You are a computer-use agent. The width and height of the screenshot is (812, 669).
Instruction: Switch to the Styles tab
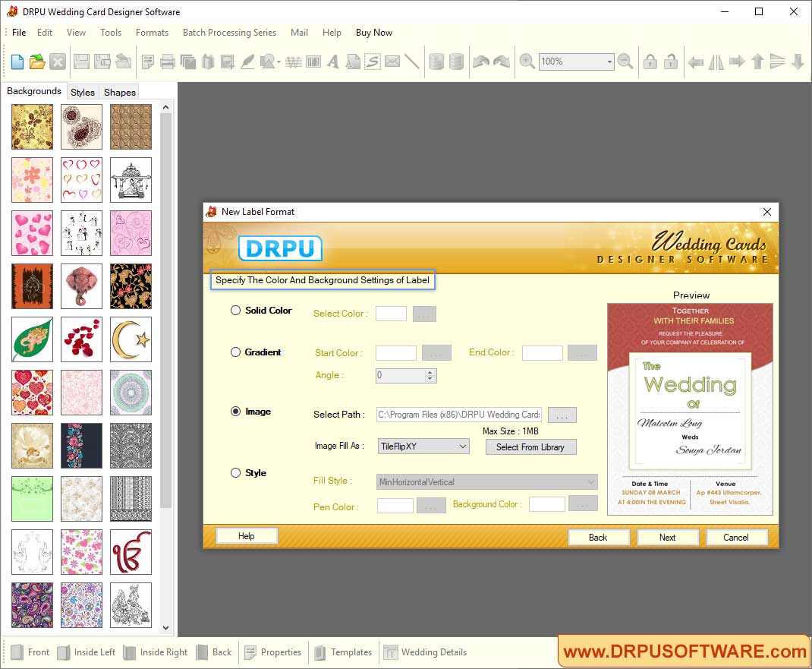click(83, 92)
